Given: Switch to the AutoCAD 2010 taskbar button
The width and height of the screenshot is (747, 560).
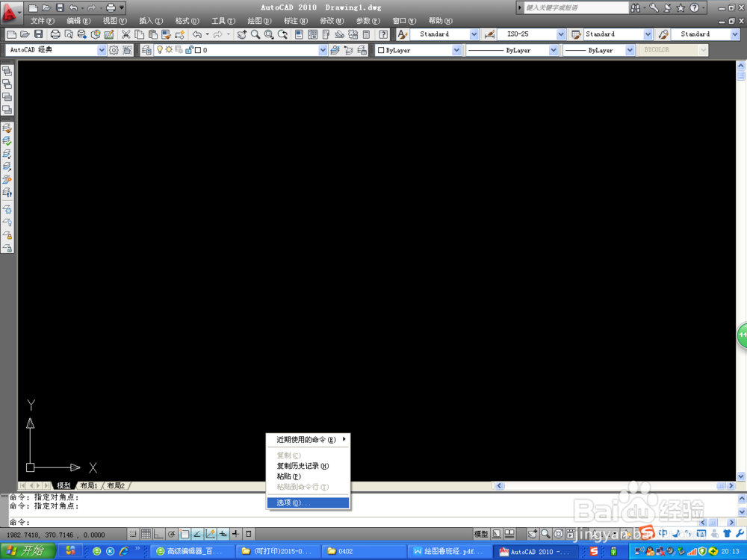Looking at the screenshot, I should (x=536, y=552).
